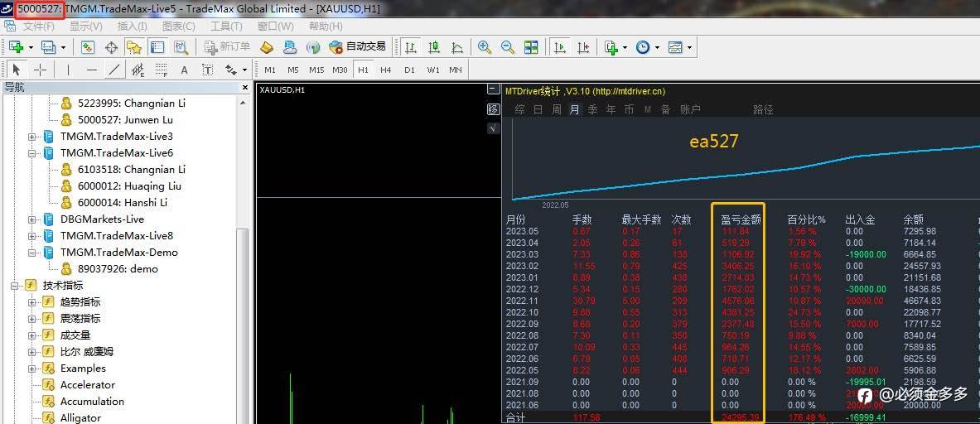Switch MTDriver stats to 年 tab
This screenshot has height=424, width=980.
(611, 109)
